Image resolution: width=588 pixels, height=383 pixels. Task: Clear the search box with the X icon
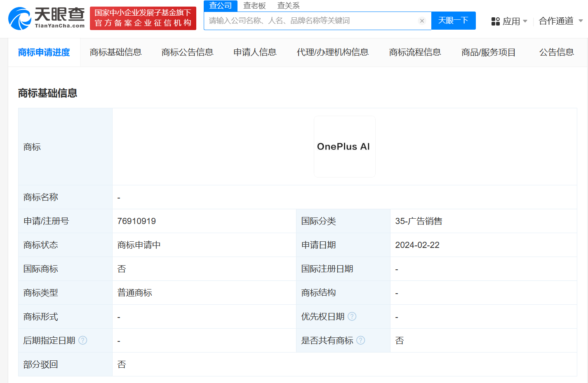(x=422, y=21)
